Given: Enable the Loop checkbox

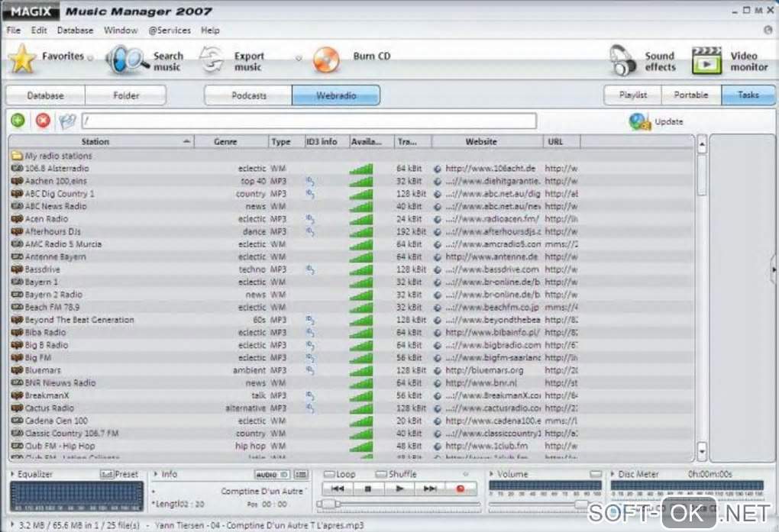Looking at the screenshot, I should (x=329, y=475).
